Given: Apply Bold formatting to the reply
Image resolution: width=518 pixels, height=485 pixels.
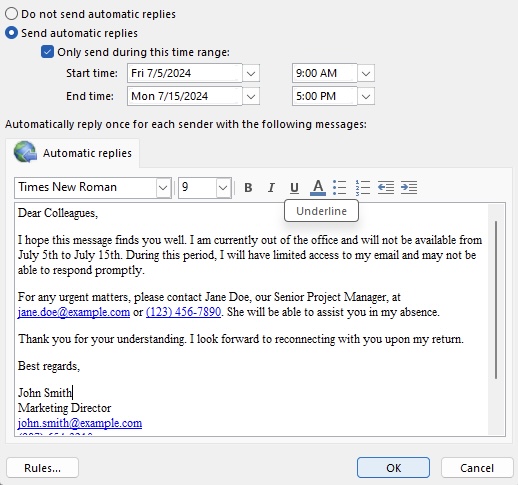Looking at the screenshot, I should click(x=248, y=188).
